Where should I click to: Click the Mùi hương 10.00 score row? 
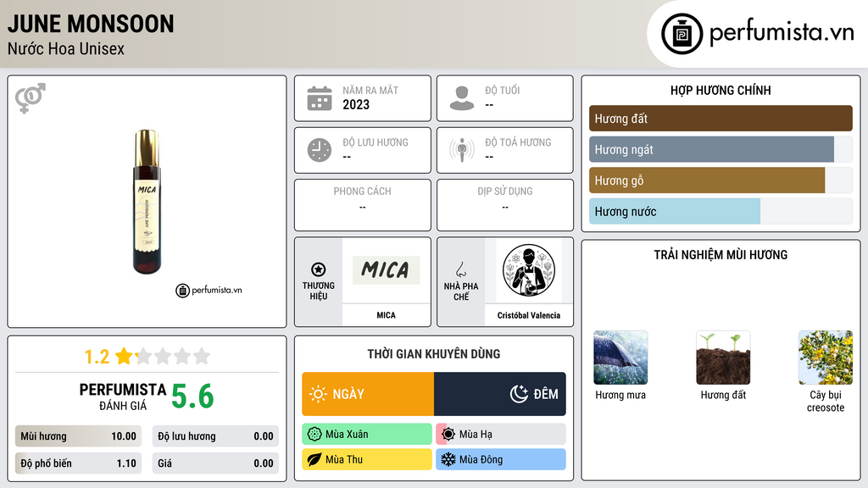pos(78,436)
